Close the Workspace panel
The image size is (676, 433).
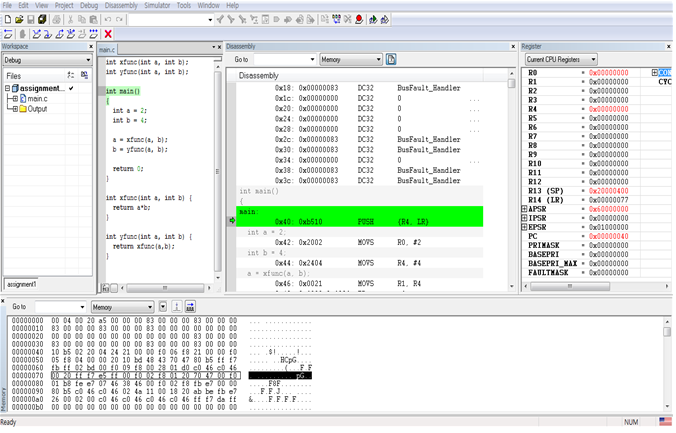[x=91, y=47]
